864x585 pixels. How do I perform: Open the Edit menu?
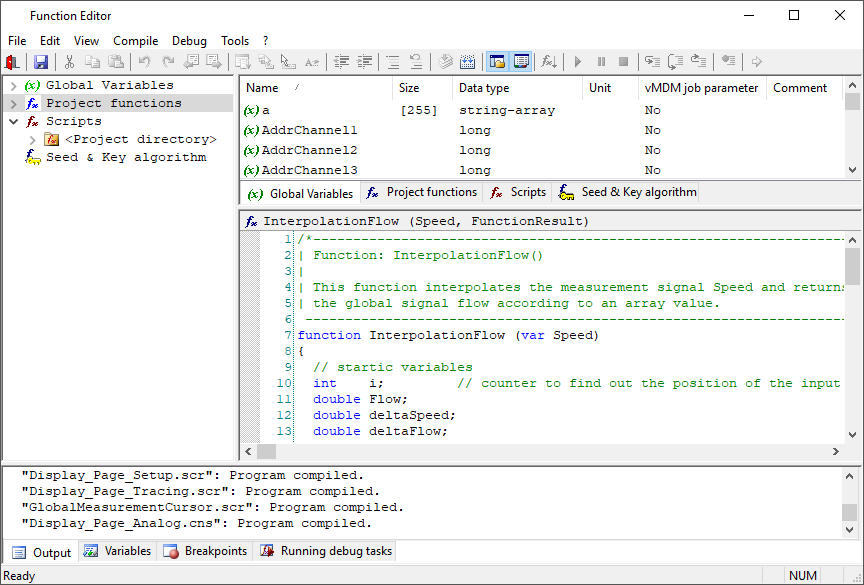pyautogui.click(x=50, y=41)
